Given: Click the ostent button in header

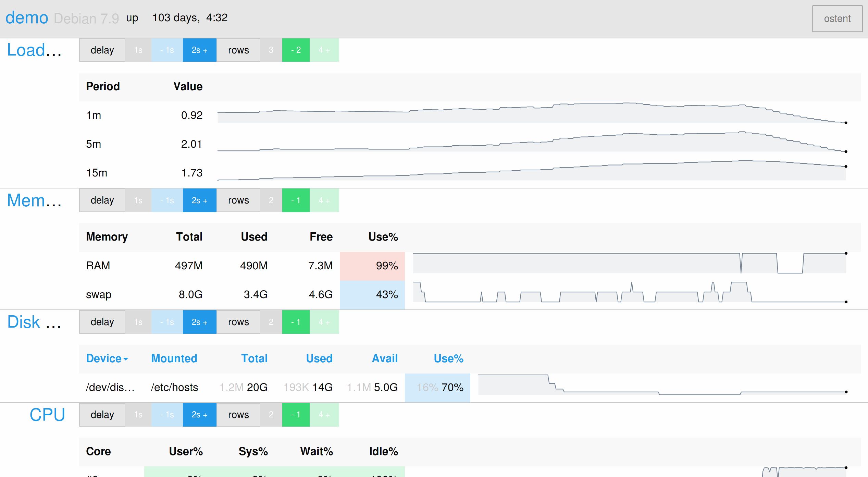Looking at the screenshot, I should pos(837,19).
